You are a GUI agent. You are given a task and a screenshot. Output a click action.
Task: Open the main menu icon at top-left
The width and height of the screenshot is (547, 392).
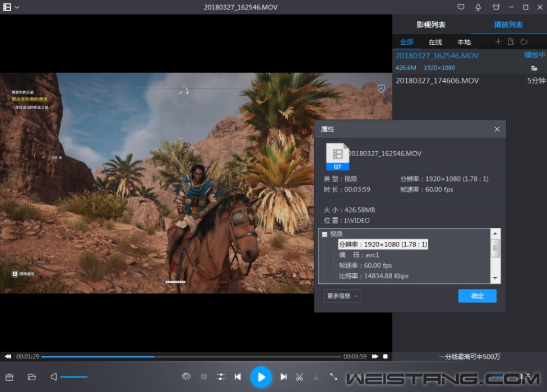pos(7,7)
